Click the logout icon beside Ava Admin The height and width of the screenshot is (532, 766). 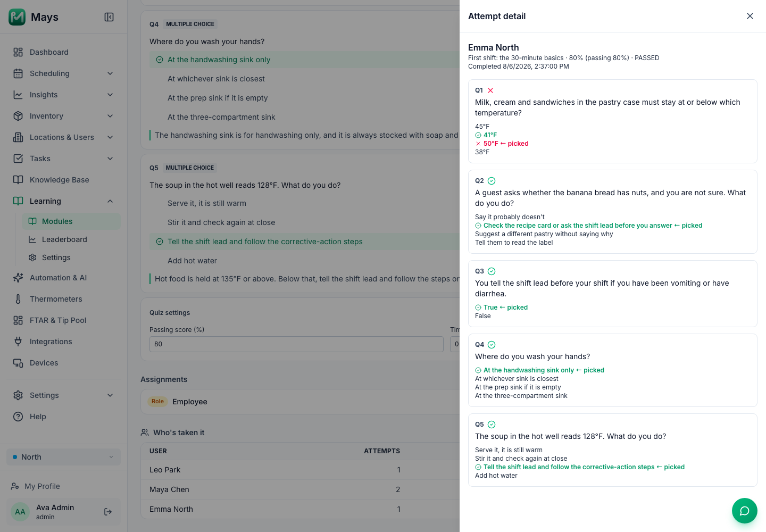(x=108, y=512)
